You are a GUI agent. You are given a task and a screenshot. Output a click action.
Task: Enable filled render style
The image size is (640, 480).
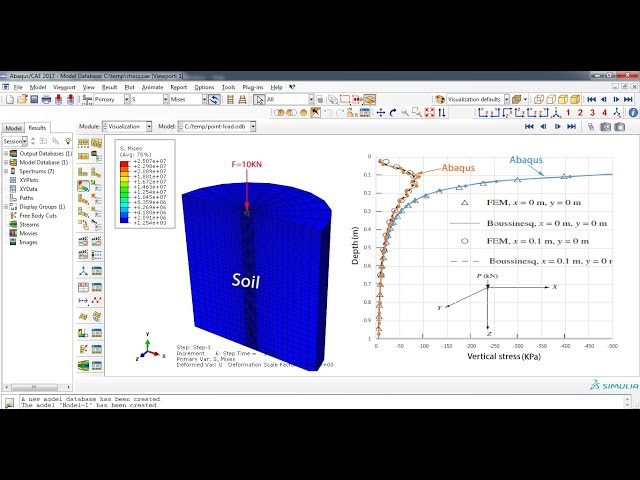click(x=563, y=99)
